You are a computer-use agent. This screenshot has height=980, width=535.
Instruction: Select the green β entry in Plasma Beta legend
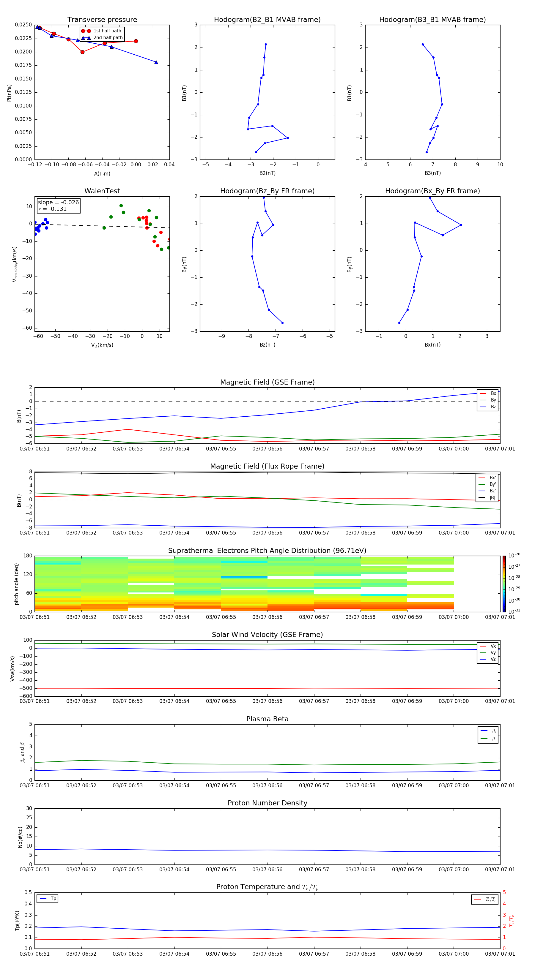pos(488,739)
